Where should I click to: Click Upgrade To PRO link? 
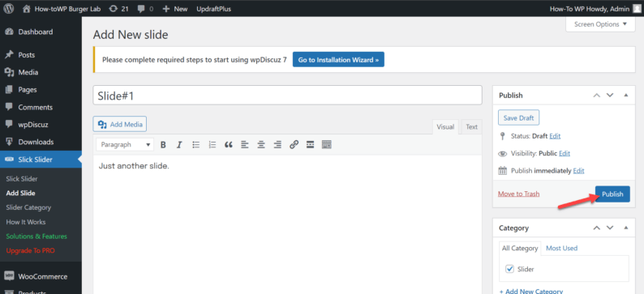point(30,250)
